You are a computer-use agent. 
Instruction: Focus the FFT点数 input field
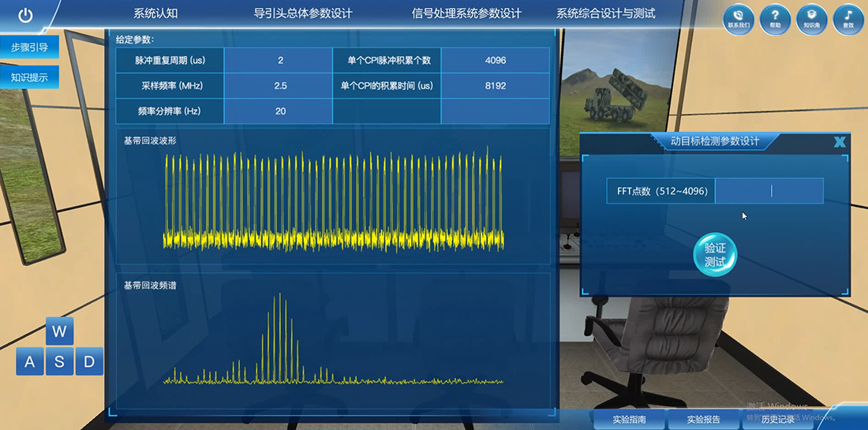[769, 191]
